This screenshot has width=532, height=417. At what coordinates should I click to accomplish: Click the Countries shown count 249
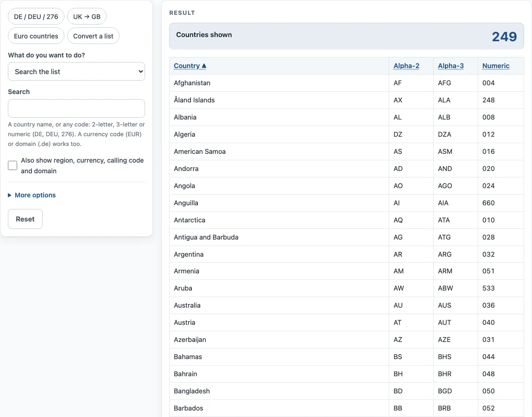(x=504, y=37)
